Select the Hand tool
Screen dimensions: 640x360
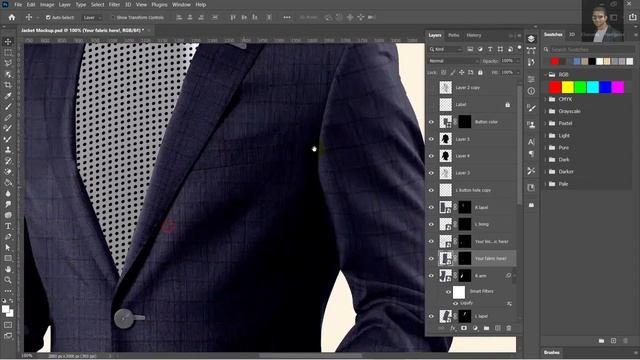(x=8, y=269)
